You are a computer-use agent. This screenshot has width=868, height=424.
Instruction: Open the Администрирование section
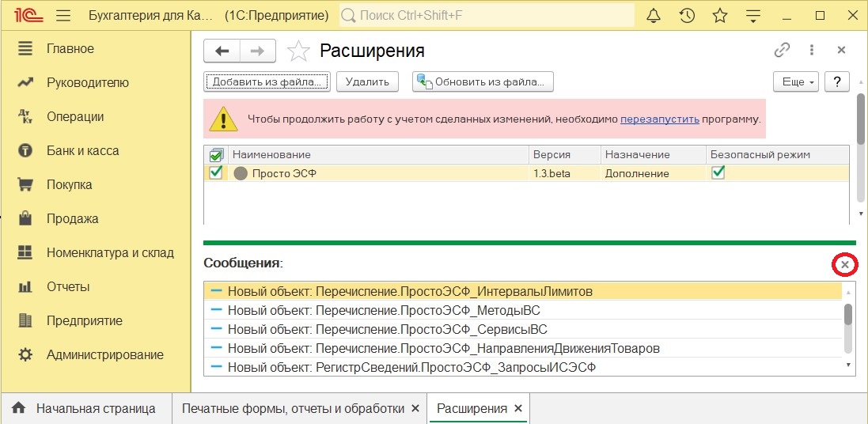105,355
